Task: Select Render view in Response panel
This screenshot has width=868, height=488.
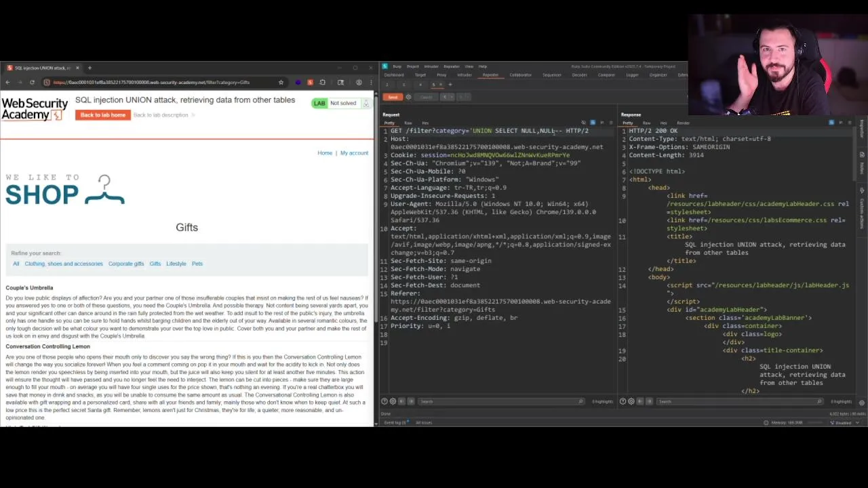Action: (x=684, y=123)
